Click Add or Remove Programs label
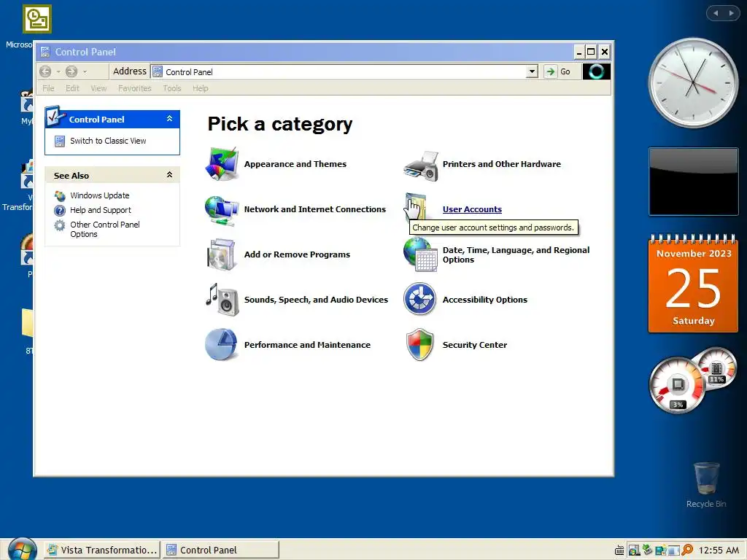747x560 pixels. click(x=298, y=254)
